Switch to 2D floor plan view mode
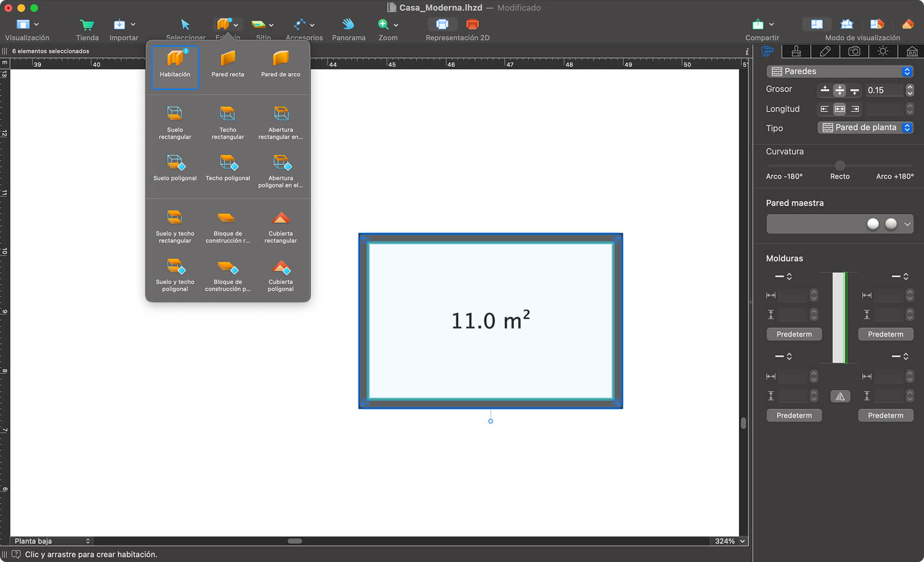Screen dimensions: 924x562 click(x=817, y=24)
